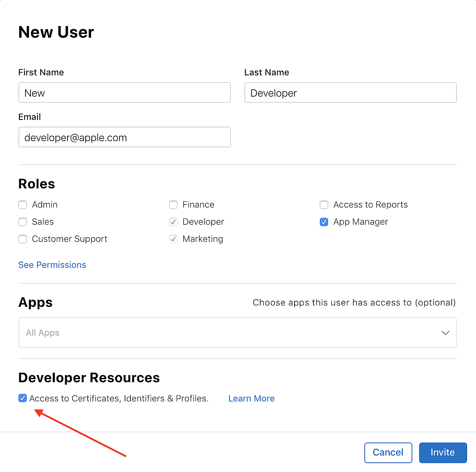Toggle the Marketing role checkbox
The image size is (476, 472).
point(173,239)
